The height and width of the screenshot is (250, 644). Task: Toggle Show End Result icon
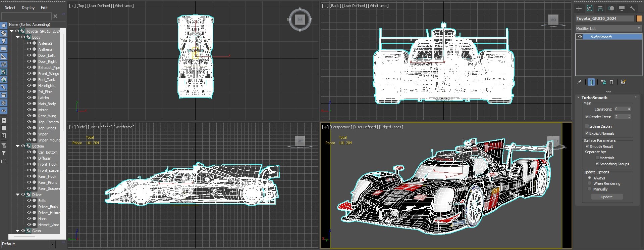click(592, 82)
